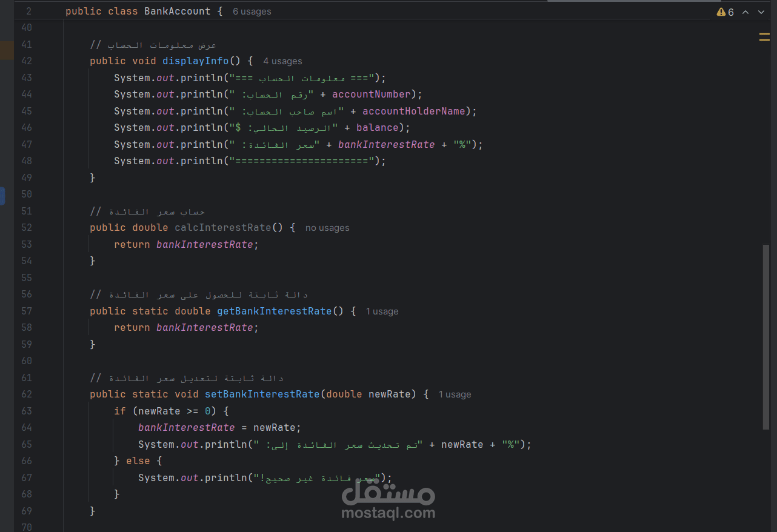Click the "=====================" string on line 48
The image size is (777, 532).
(x=302, y=161)
